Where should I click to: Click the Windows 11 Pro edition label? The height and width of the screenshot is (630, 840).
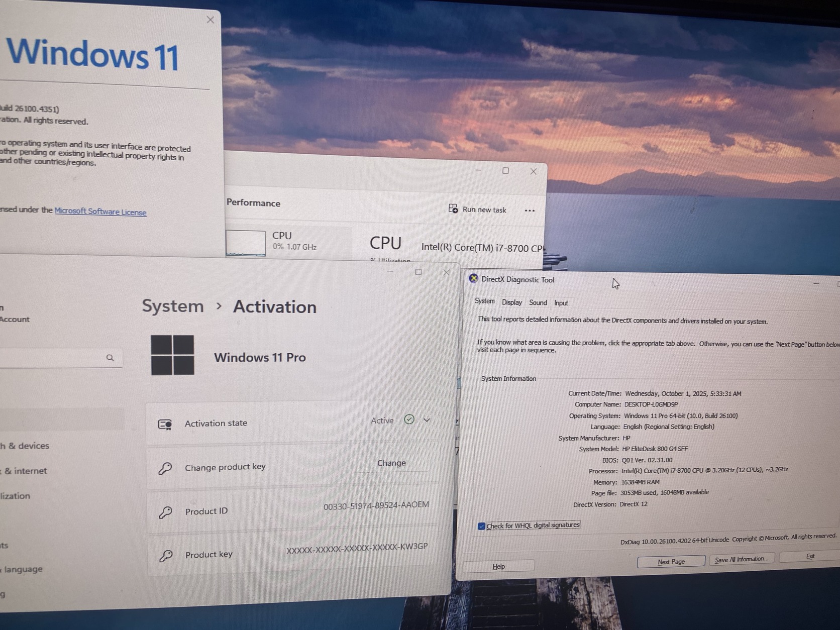click(260, 357)
